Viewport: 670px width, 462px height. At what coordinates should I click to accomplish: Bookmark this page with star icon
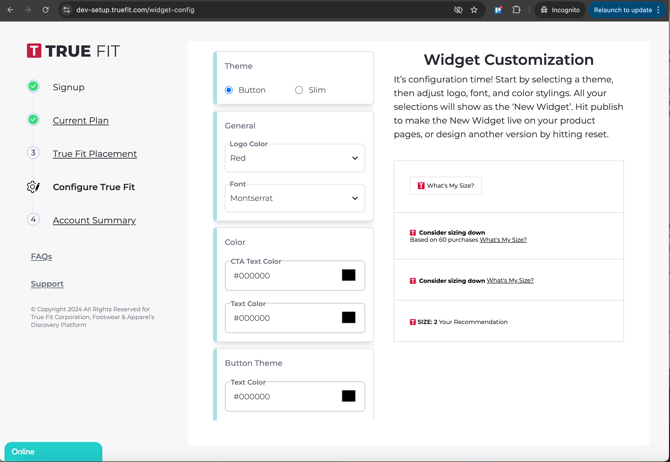tap(474, 10)
